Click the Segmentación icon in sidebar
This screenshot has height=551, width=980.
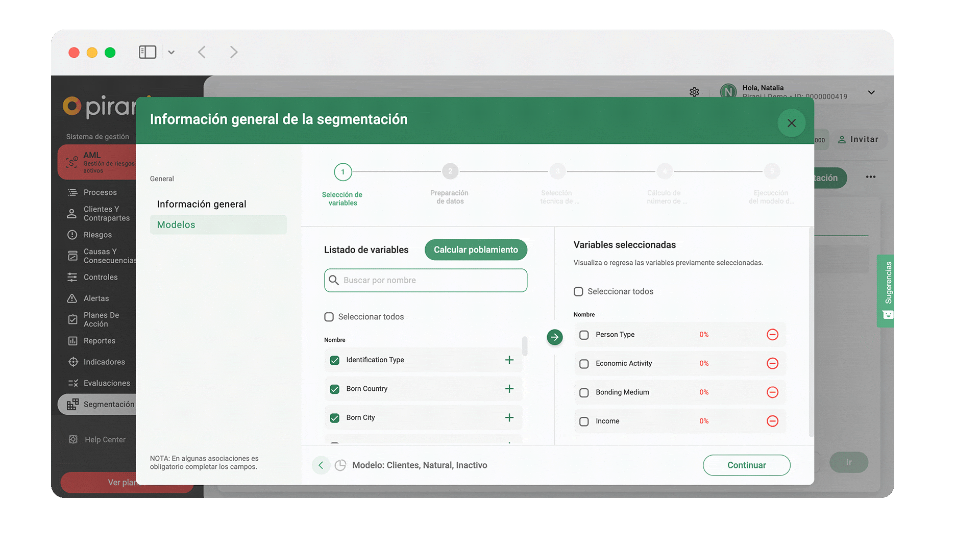[x=73, y=404]
